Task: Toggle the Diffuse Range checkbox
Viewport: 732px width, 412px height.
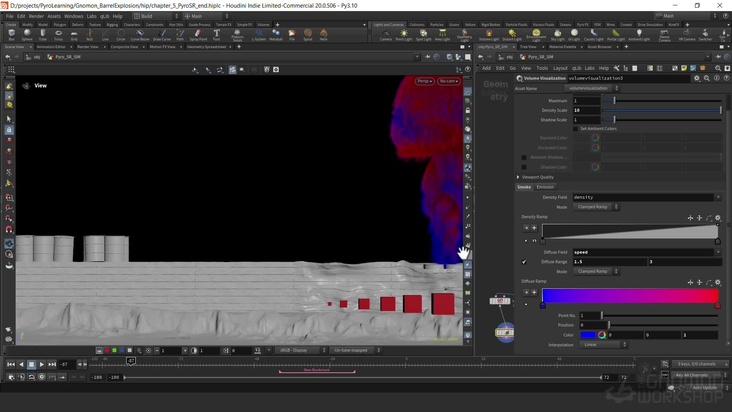Action: pos(524,262)
